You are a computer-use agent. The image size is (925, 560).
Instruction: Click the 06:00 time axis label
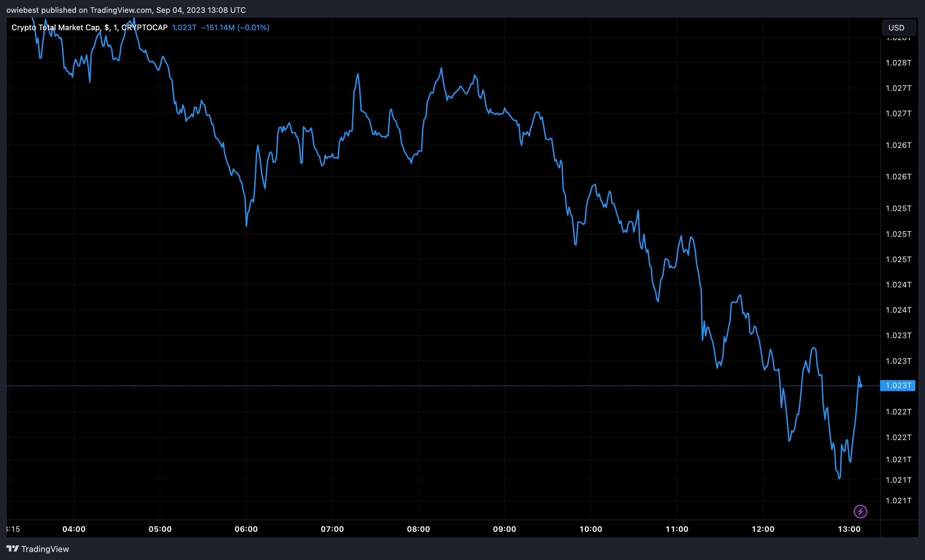246,529
